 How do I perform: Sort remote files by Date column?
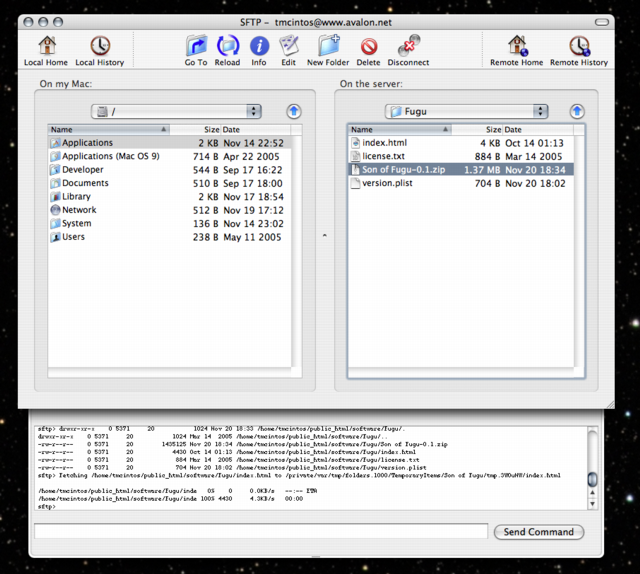click(x=538, y=130)
